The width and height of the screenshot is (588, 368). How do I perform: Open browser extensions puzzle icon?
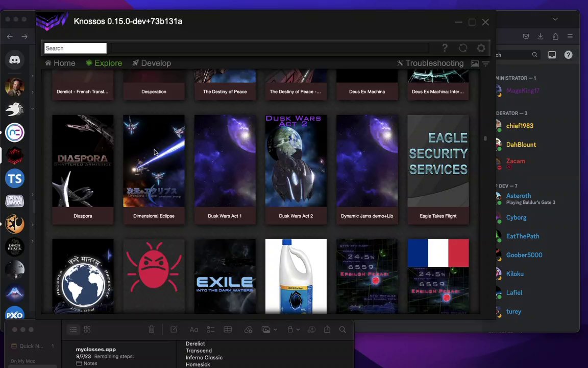click(555, 36)
